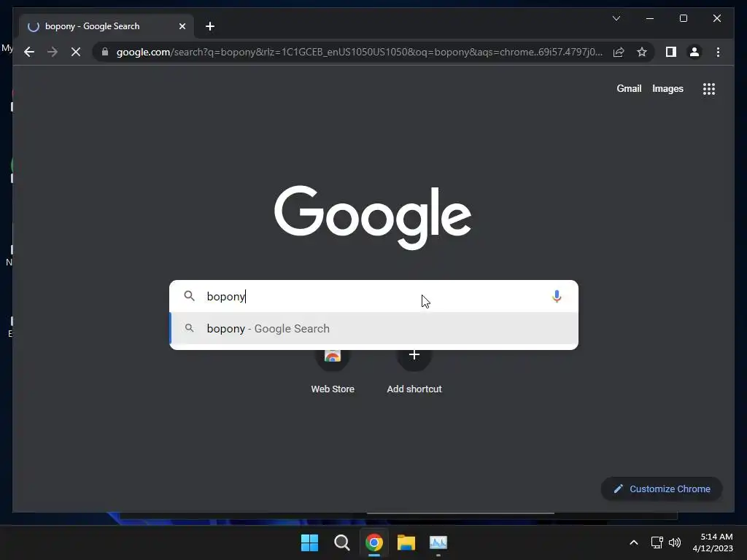Open the Chrome three-dot menu

[718, 52]
